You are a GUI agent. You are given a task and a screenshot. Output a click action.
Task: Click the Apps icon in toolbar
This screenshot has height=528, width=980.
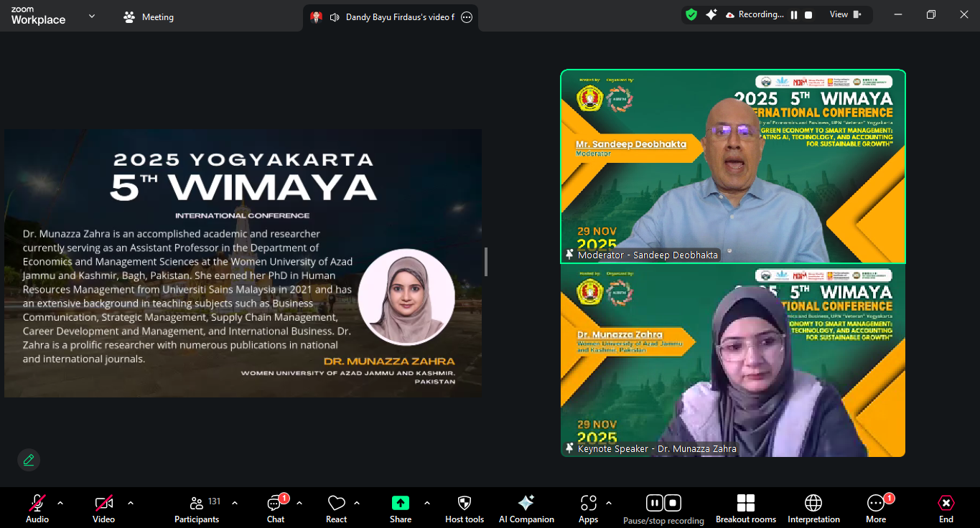point(588,509)
